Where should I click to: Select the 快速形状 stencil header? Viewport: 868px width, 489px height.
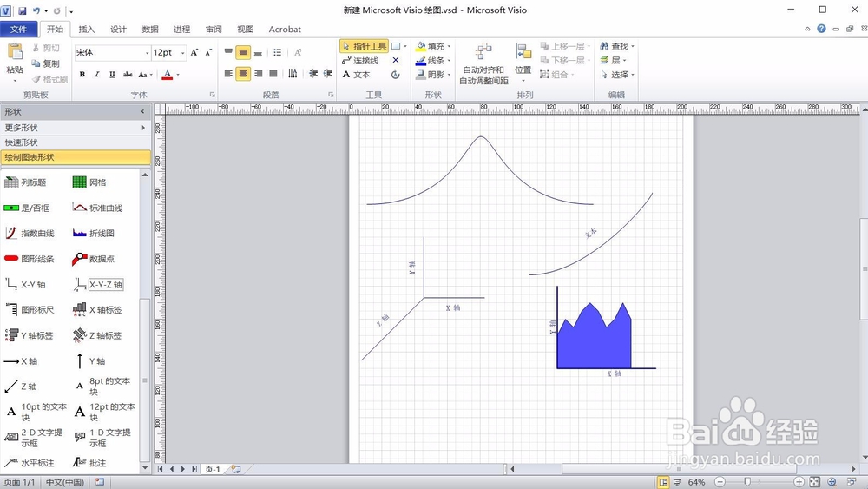76,142
